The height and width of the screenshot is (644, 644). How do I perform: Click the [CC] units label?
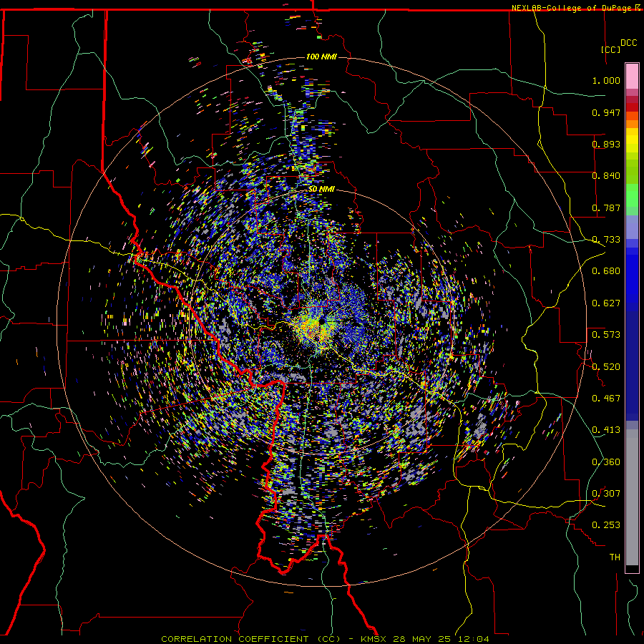click(x=610, y=49)
